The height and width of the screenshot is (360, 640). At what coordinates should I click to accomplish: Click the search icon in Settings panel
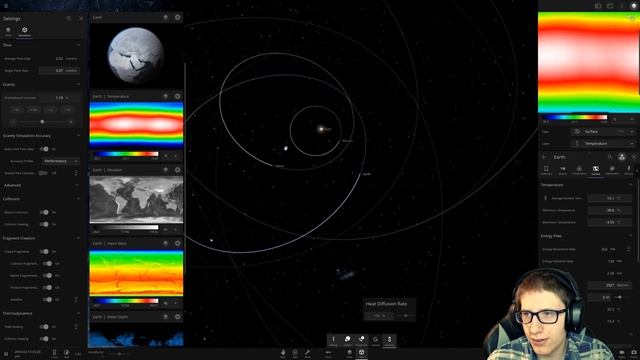[69, 18]
